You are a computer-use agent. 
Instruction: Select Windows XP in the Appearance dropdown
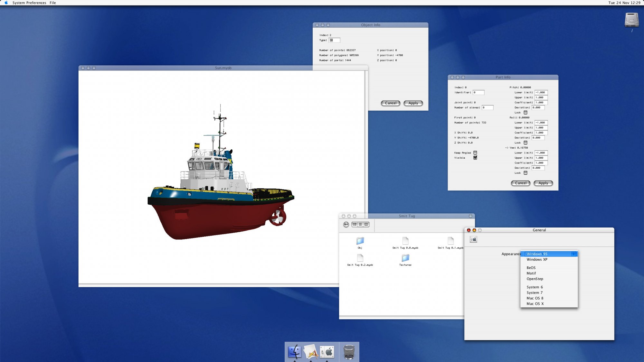(537, 259)
